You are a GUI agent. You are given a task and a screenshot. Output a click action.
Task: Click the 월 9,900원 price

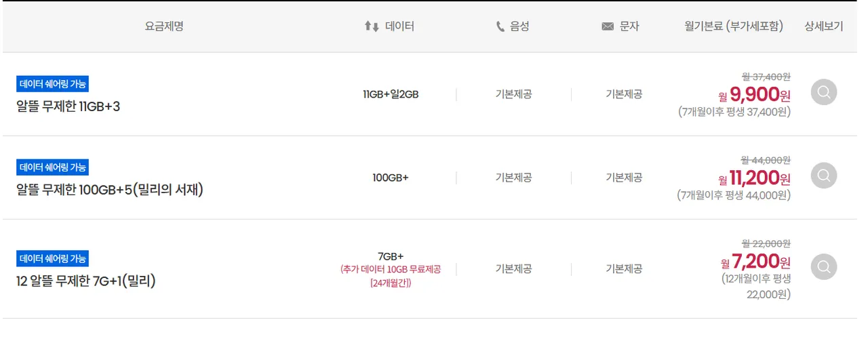pyautogui.click(x=755, y=94)
